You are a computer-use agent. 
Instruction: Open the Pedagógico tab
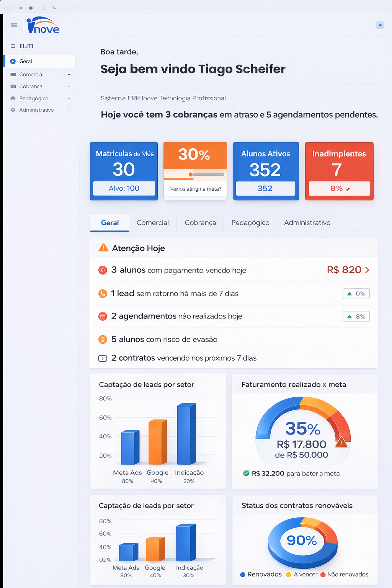click(250, 223)
